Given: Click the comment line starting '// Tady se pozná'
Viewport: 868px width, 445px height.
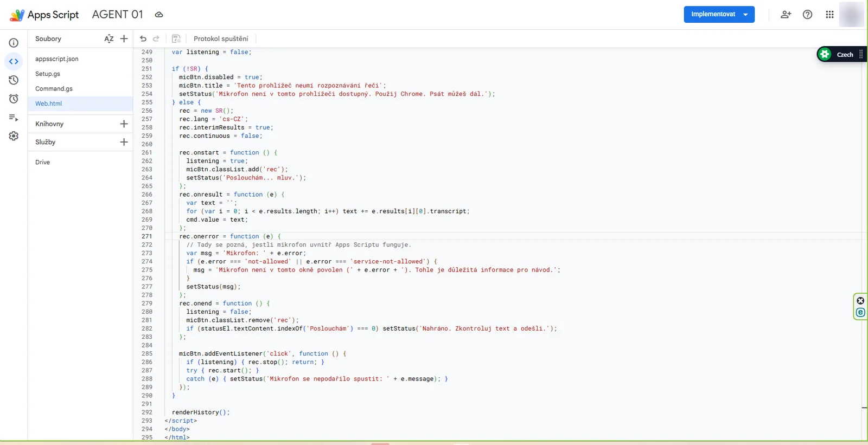Looking at the screenshot, I should point(299,244).
